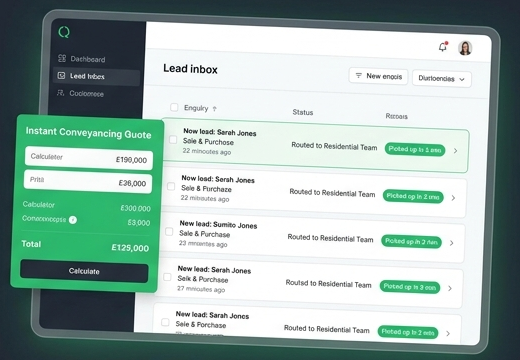Click the green circular logo icon
Image resolution: width=520 pixels, height=360 pixels.
point(64,32)
